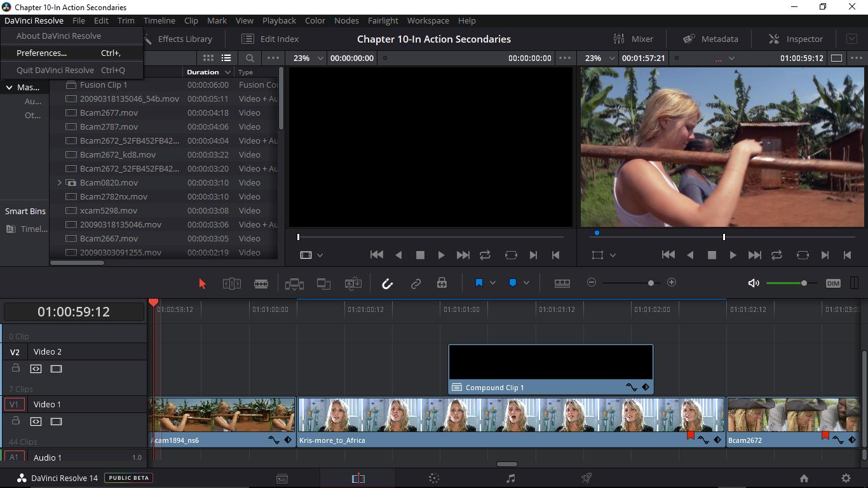
Task: Open the flag color dropdown arrow
Action: (x=492, y=283)
